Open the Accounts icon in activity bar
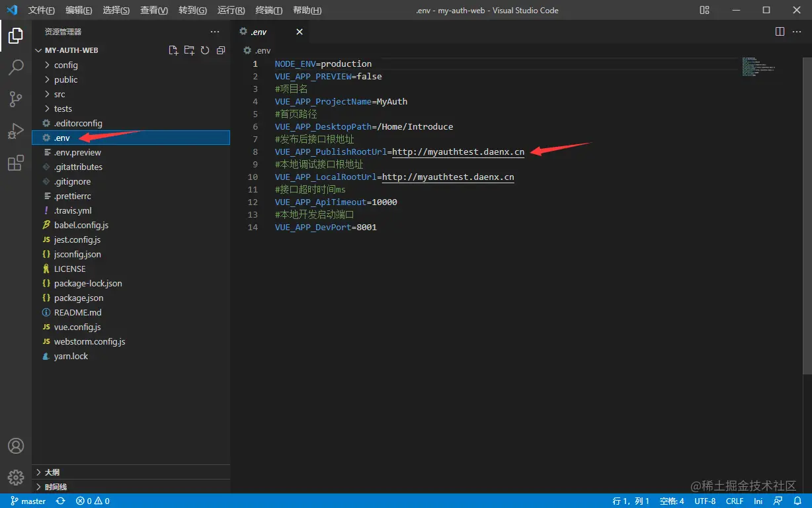Image resolution: width=812 pixels, height=508 pixels. coord(16,446)
